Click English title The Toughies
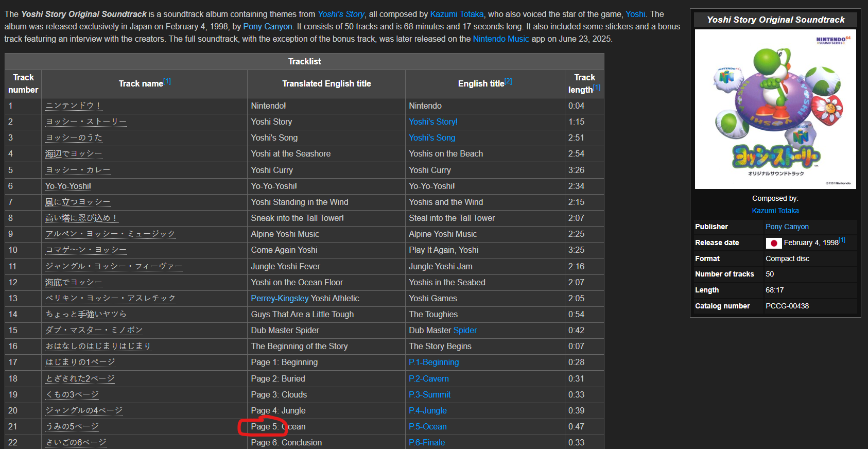This screenshot has width=868, height=449. click(x=433, y=314)
